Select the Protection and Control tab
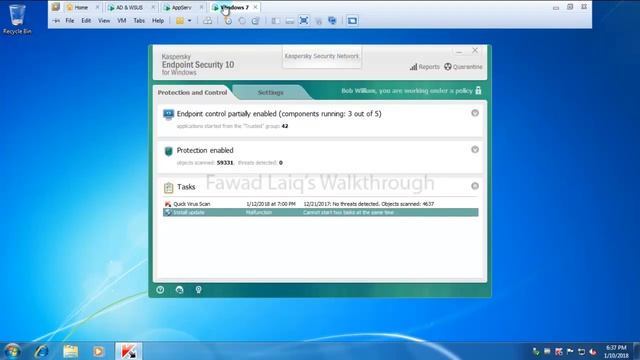Viewport: 640px width, 360px height. (192, 93)
